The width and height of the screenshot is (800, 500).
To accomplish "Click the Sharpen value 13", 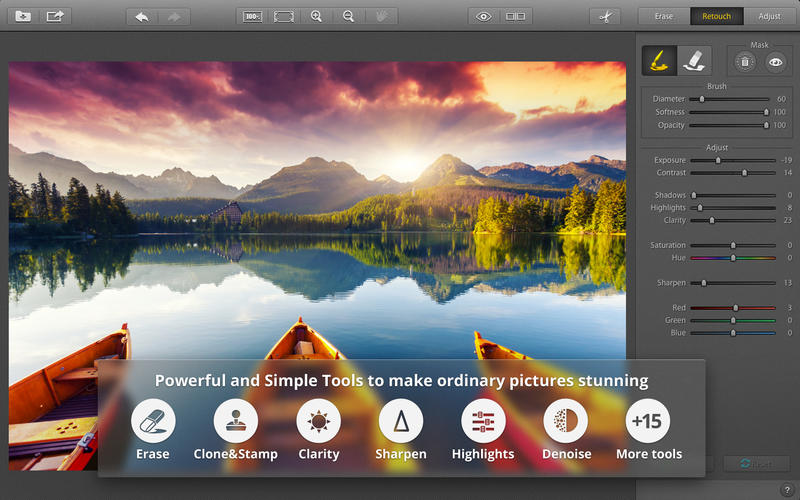I will pyautogui.click(x=788, y=283).
